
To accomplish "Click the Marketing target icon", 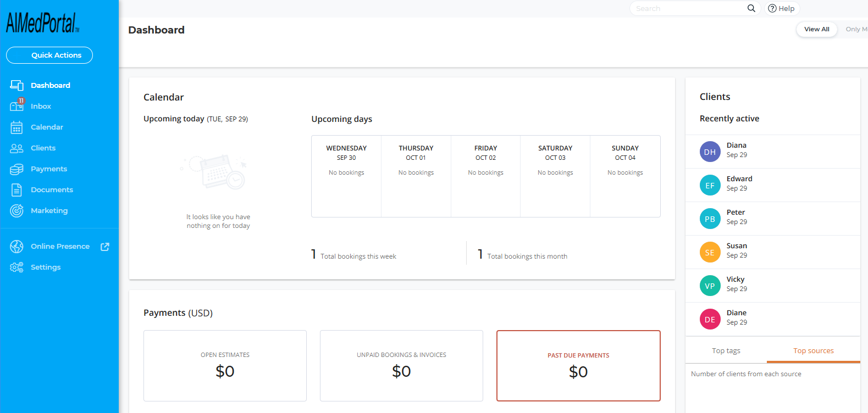I will point(16,211).
